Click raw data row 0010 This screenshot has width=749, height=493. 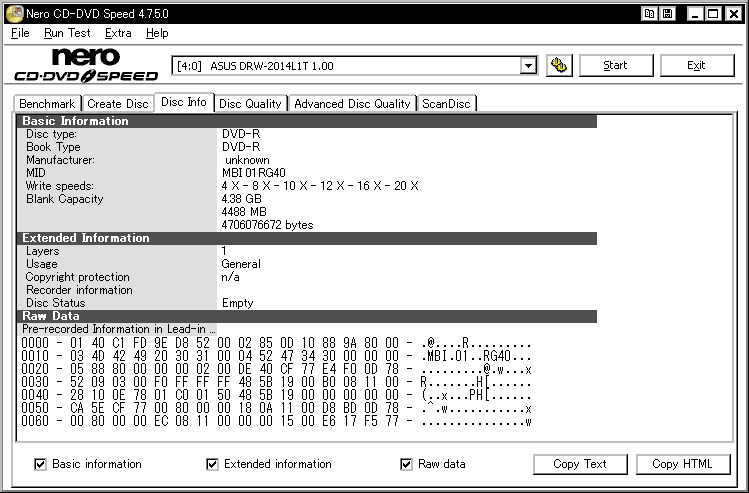(277, 356)
